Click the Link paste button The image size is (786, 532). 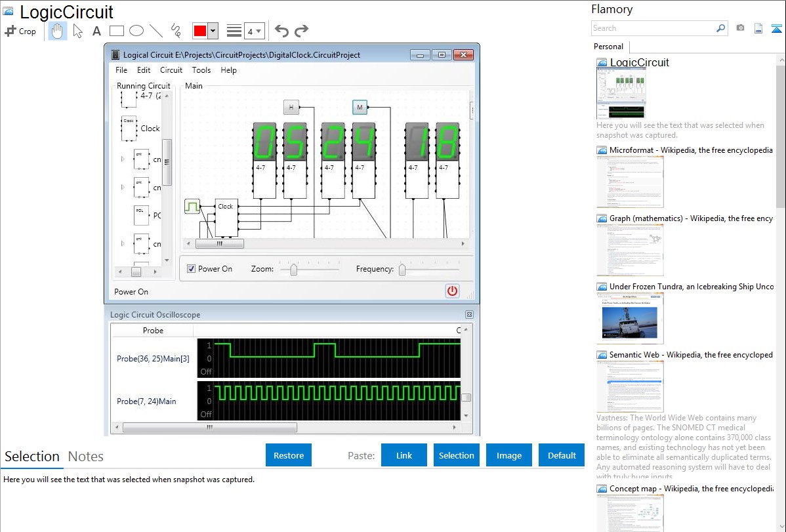tap(404, 455)
